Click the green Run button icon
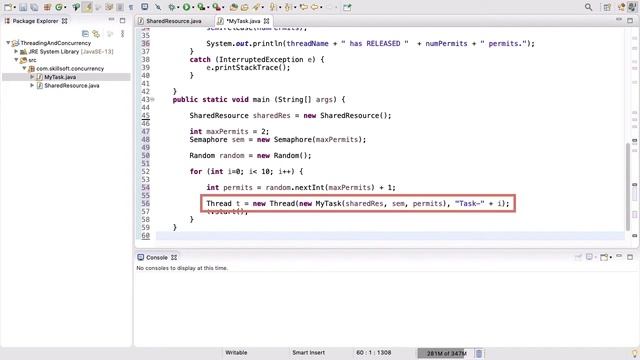The image size is (640, 360). pyautogui.click(x=187, y=7)
